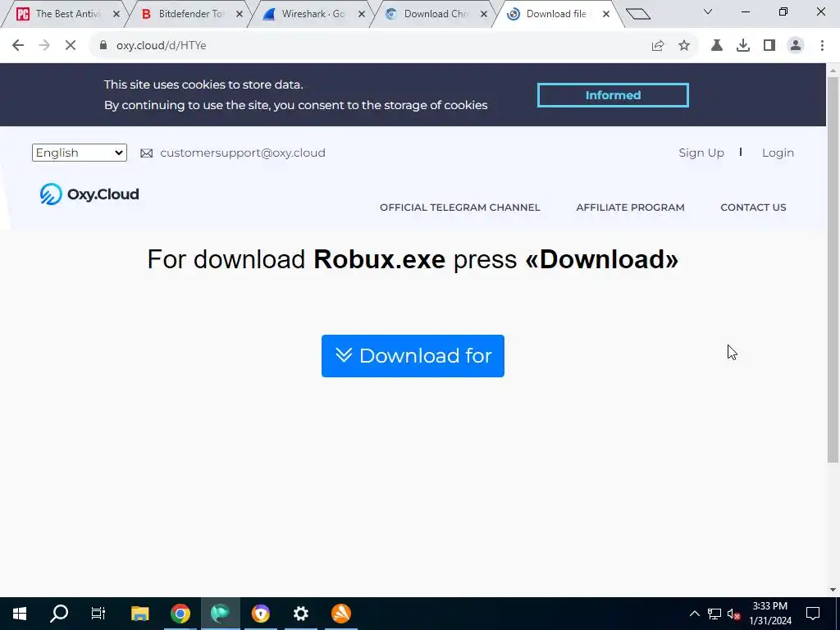Viewport: 840px width, 630px height.
Task: Click the envelope email icon
Action: [x=146, y=153]
